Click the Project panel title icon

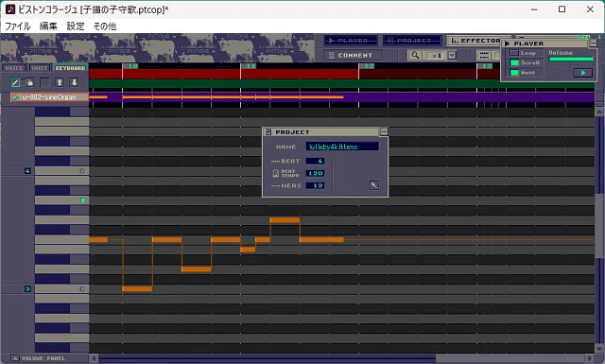tap(268, 132)
